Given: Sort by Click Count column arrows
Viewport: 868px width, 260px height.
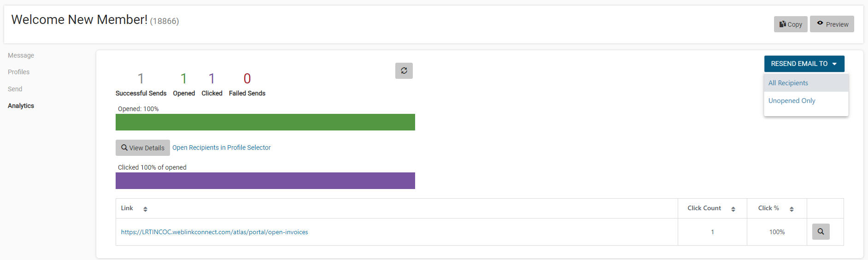Looking at the screenshot, I should (733, 209).
